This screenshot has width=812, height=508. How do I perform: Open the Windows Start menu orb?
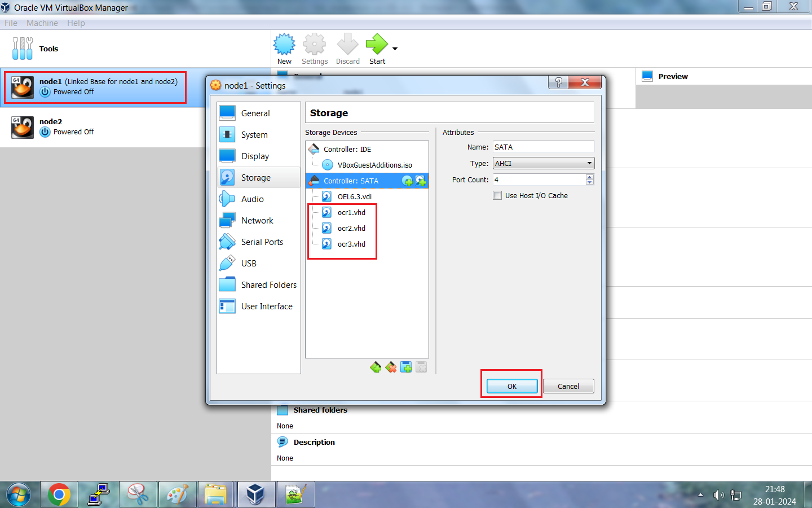pyautogui.click(x=19, y=495)
